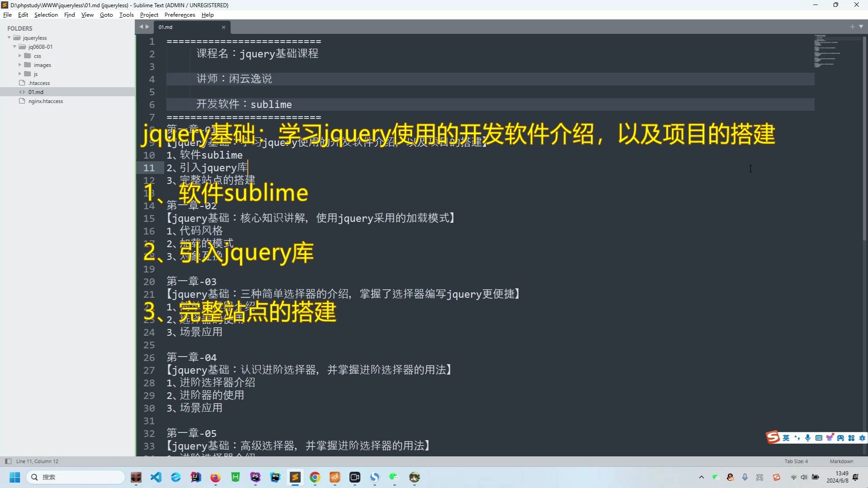Screen dimensions: 868x488
Task: Open WebStorm from the taskbar
Action: point(275,478)
